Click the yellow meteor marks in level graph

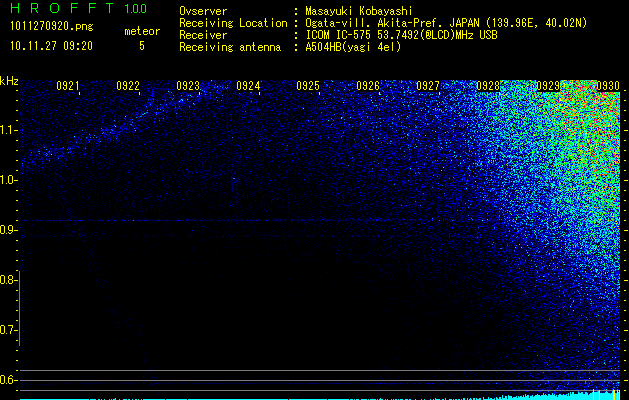(606, 394)
